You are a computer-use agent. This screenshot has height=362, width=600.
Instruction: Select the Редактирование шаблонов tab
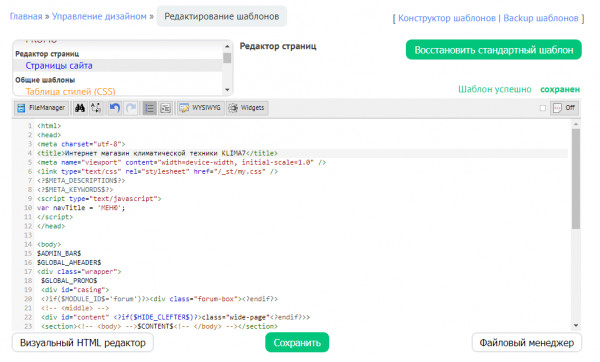point(222,16)
